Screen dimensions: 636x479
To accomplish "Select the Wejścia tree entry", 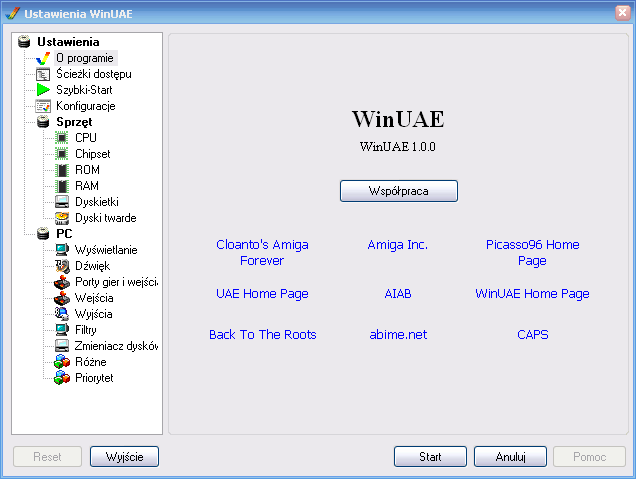I will [94, 298].
